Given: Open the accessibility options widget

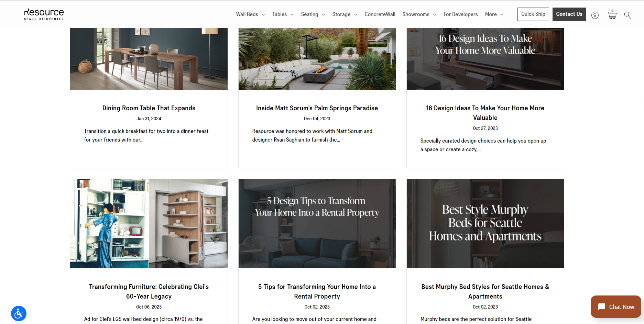Looking at the screenshot, I should tap(19, 313).
